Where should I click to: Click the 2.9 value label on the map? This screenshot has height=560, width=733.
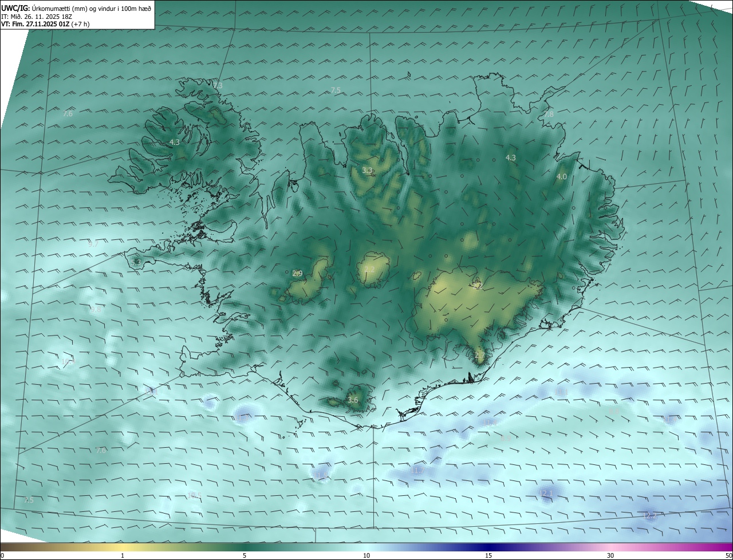click(297, 274)
